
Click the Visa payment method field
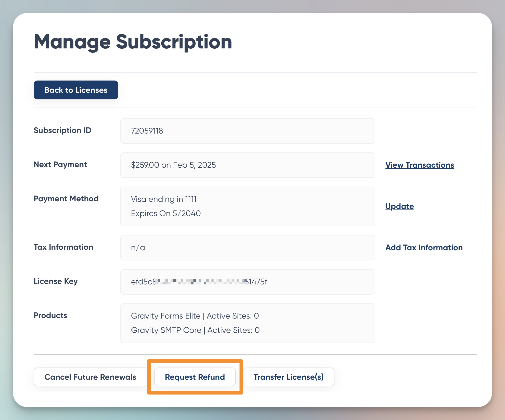(247, 206)
